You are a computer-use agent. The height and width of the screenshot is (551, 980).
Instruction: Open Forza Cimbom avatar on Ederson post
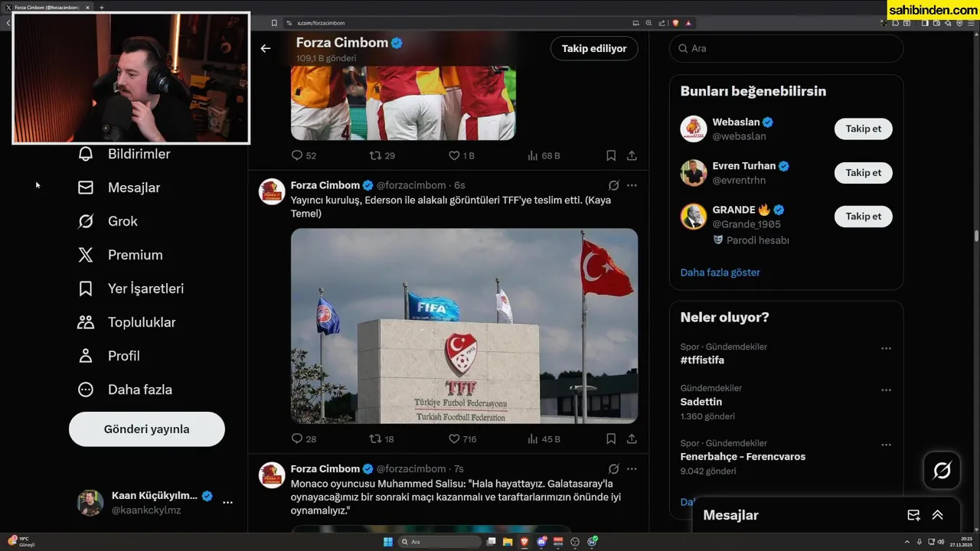pos(273,191)
